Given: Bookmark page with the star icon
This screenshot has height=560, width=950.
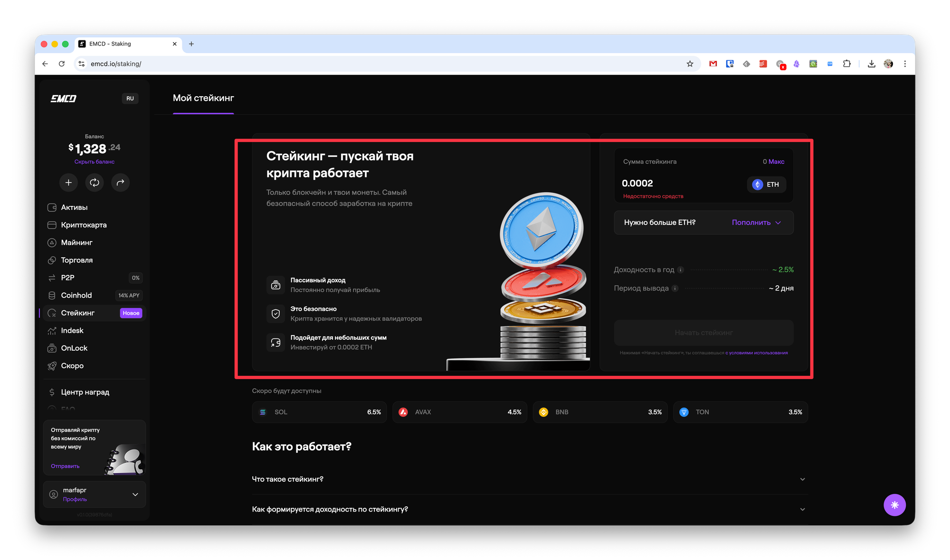Looking at the screenshot, I should point(690,64).
